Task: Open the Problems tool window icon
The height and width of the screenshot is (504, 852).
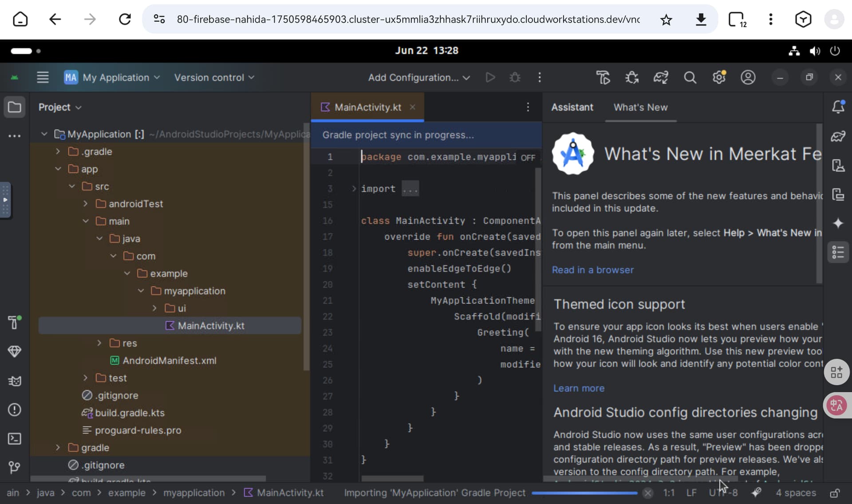Action: point(14,409)
